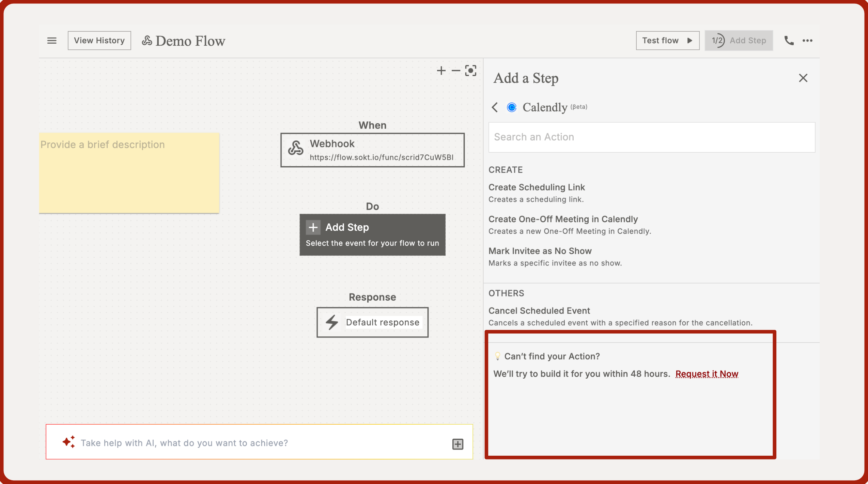Click the View History button
Viewport: 868px width, 484px height.
(x=99, y=41)
